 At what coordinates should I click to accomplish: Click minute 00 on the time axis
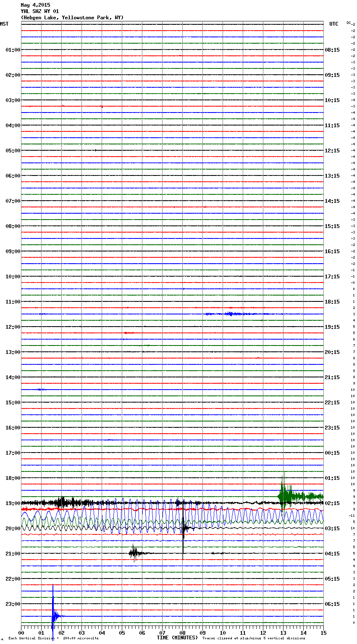tap(21, 633)
